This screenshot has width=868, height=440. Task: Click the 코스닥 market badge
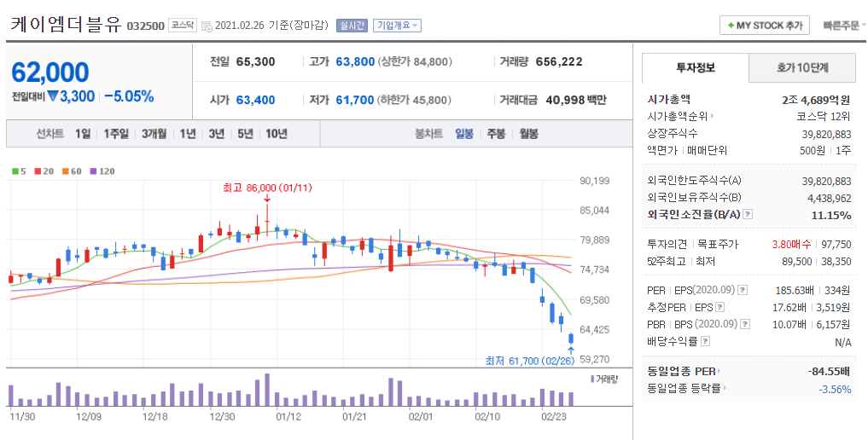pyautogui.click(x=182, y=25)
